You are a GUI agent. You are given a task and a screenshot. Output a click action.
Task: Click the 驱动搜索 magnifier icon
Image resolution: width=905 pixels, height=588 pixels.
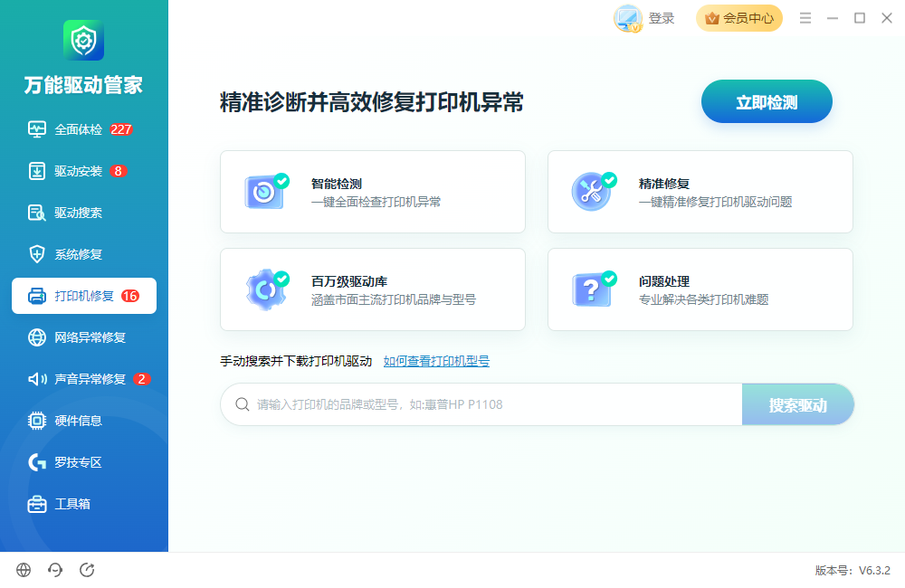tap(37, 213)
